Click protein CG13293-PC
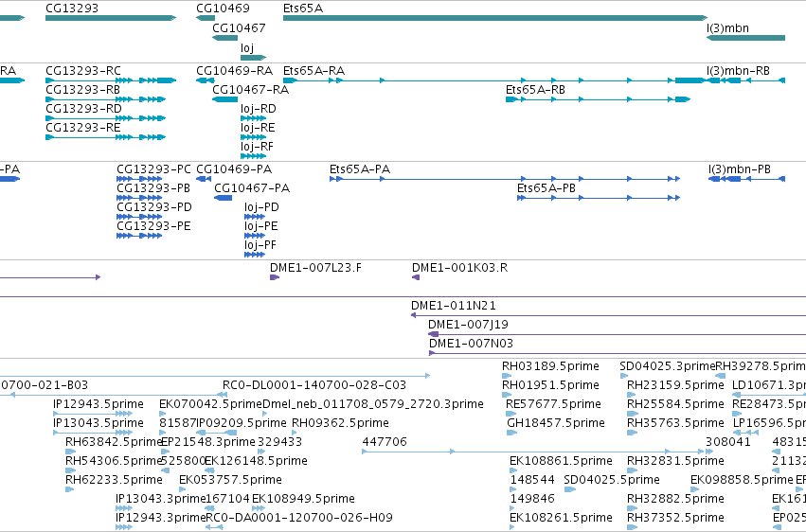The width and height of the screenshot is (806, 532). point(153,168)
